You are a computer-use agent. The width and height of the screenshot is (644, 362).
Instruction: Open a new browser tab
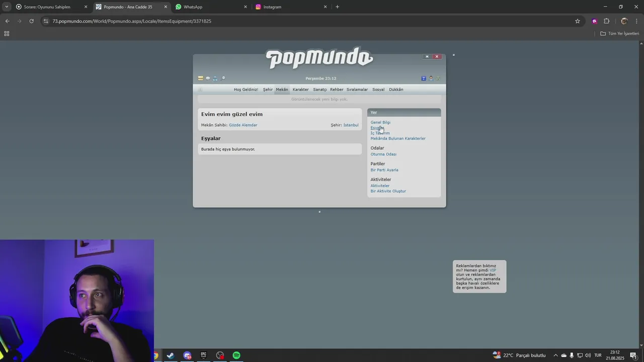coord(337,7)
